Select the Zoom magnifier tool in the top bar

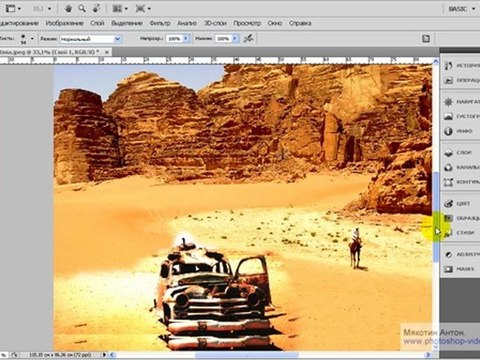pos(82,9)
